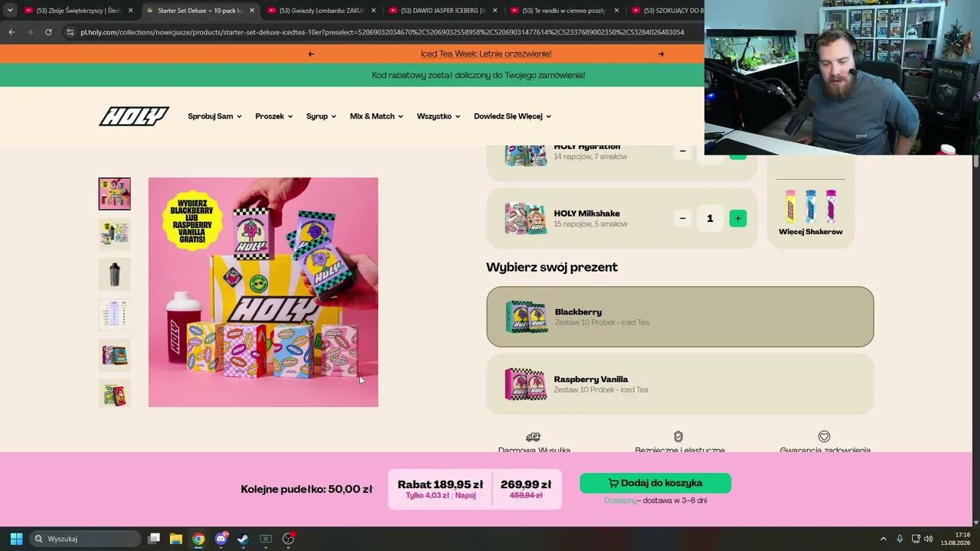Select the first product thumbnail

tap(115, 194)
